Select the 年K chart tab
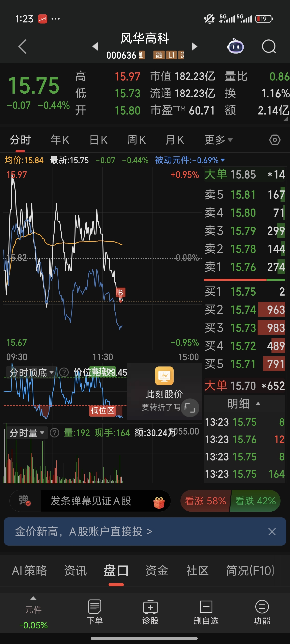Screen dimensions: 290x644 [x=60, y=140]
